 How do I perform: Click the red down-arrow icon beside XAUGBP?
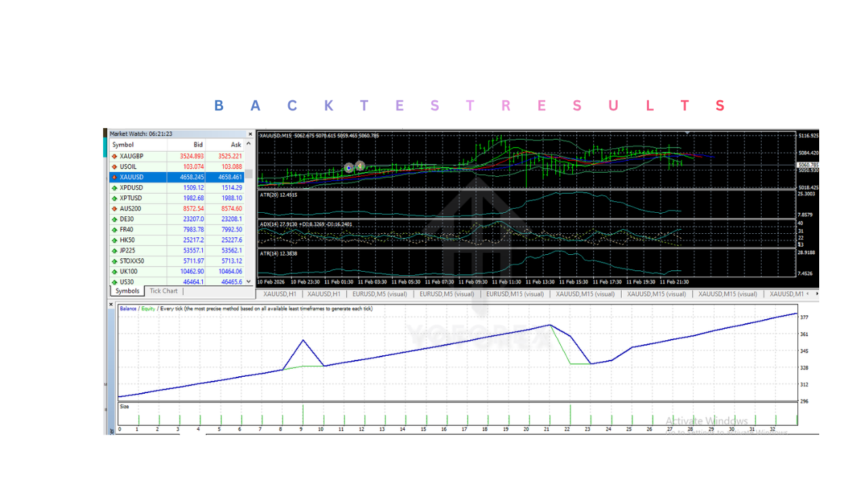[113, 155]
